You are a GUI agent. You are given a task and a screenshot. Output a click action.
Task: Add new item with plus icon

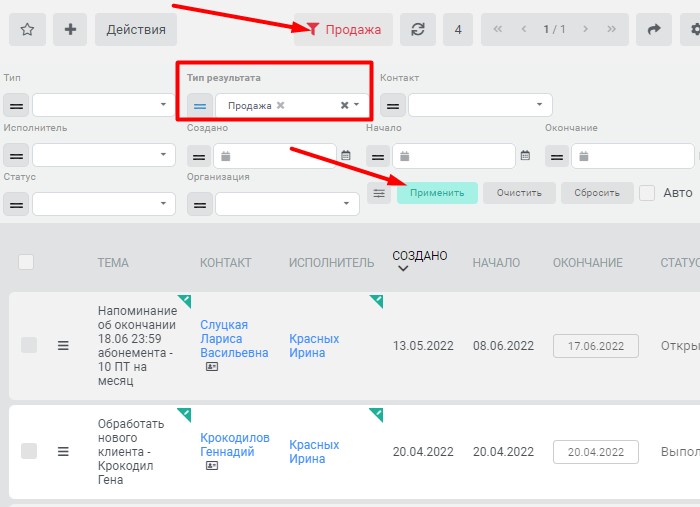click(x=70, y=29)
